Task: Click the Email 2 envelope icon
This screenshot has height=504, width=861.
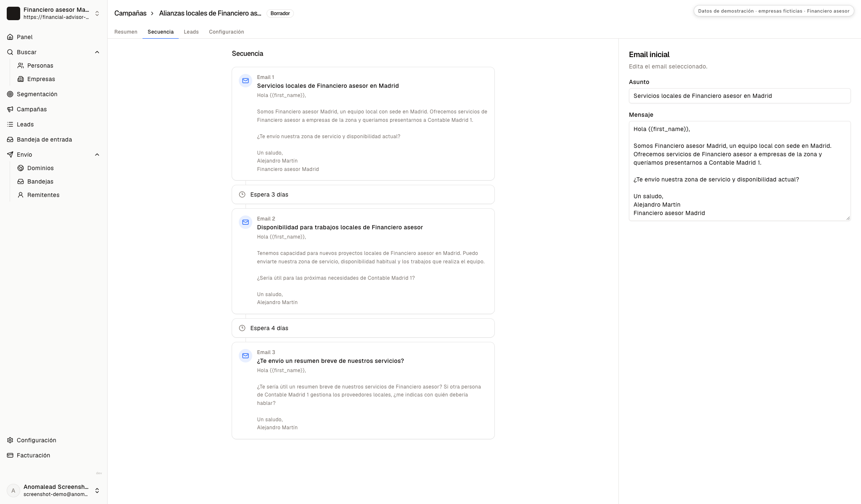Action: [246, 222]
